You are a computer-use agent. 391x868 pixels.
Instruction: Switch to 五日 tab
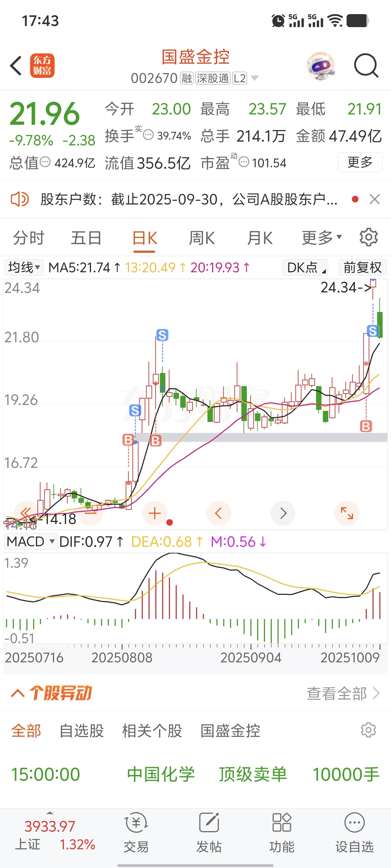coord(86,238)
